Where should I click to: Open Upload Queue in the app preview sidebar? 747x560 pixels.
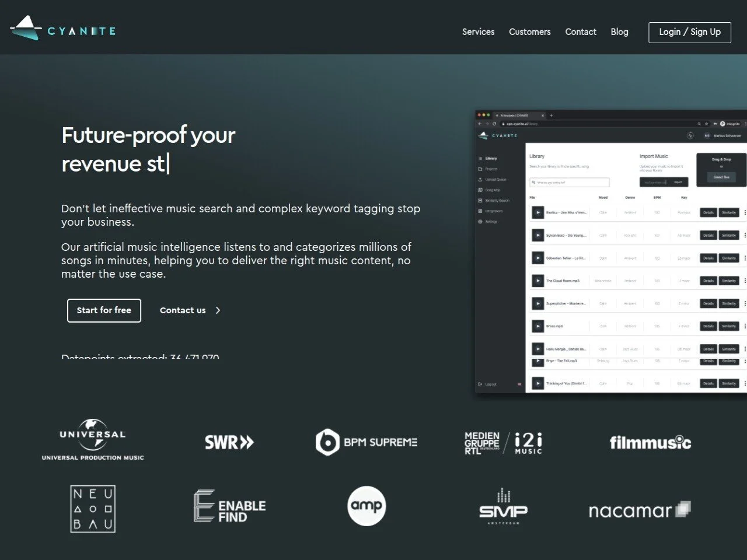point(492,179)
